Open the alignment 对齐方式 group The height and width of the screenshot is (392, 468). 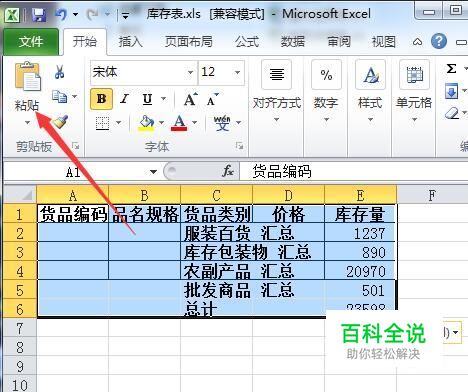pyautogui.click(x=276, y=91)
